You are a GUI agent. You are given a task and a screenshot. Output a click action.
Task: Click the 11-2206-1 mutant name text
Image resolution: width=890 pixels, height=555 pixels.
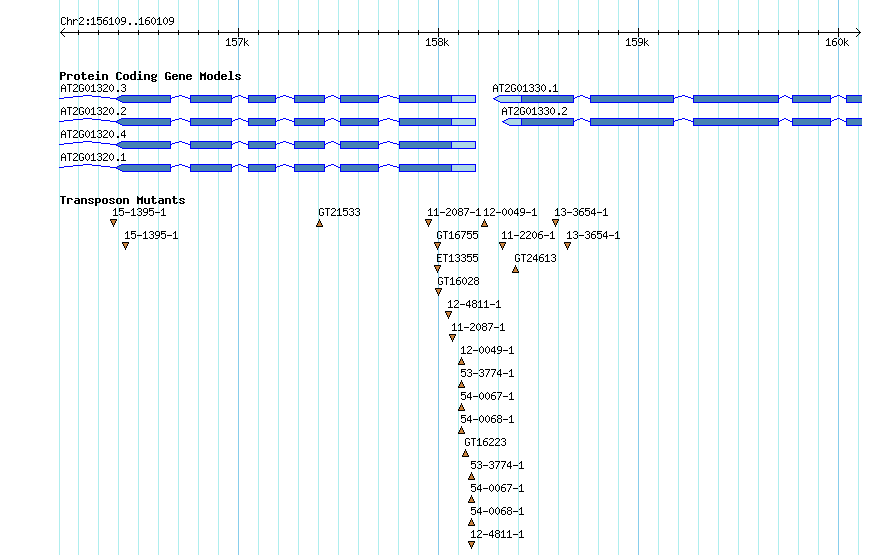pyautogui.click(x=528, y=236)
